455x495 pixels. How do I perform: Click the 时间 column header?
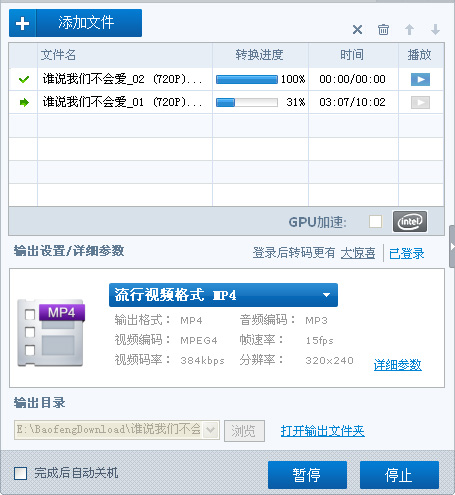(352, 55)
